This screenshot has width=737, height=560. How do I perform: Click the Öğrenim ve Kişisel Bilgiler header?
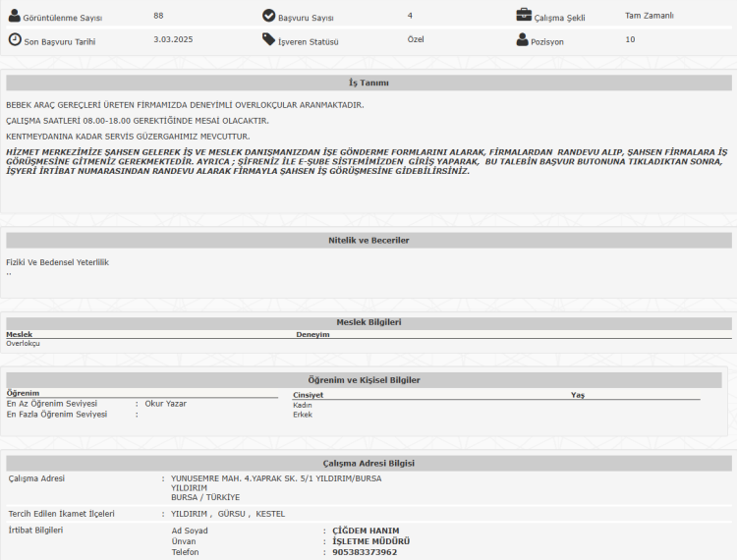pos(364,380)
